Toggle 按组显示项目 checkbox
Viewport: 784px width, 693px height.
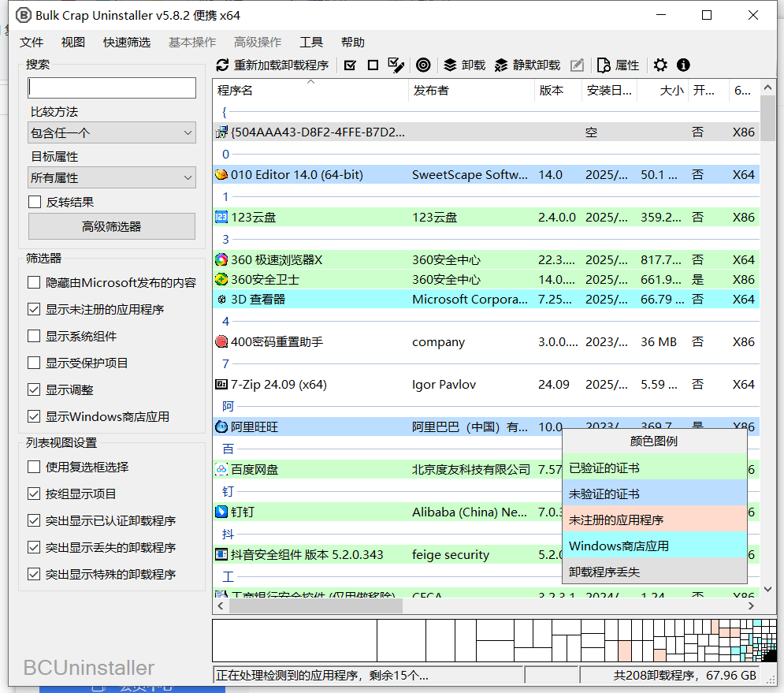34,494
